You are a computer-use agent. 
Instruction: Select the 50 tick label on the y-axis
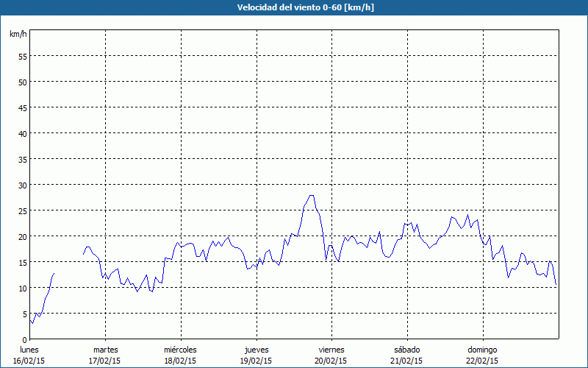(x=22, y=82)
